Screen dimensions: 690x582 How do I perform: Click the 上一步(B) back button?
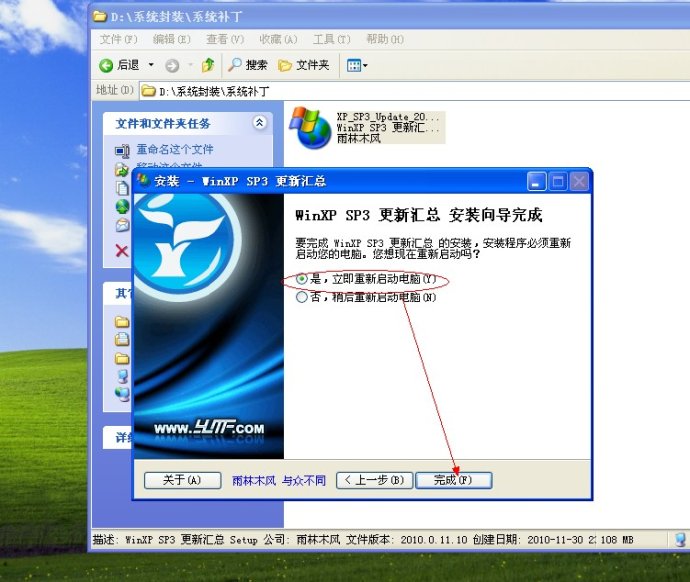(374, 480)
